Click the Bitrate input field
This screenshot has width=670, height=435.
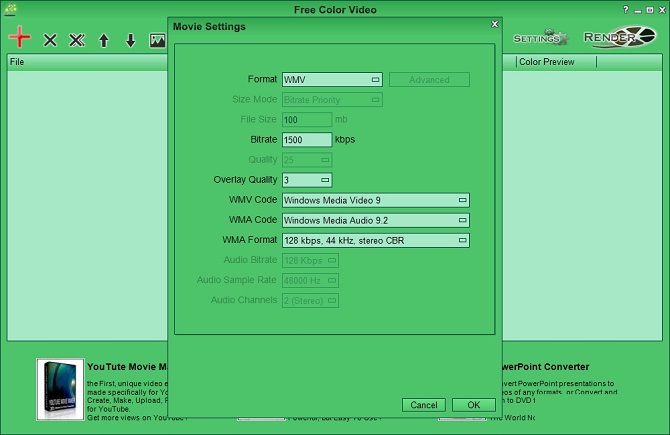click(306, 140)
